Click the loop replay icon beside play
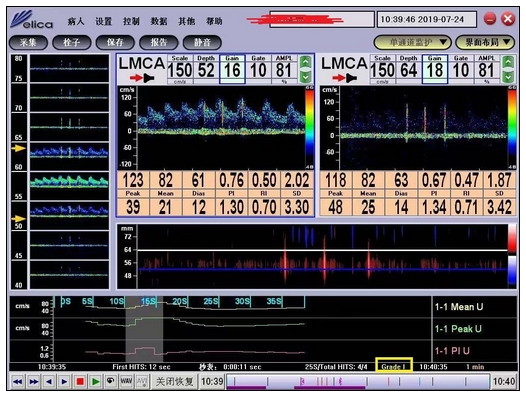 click(x=111, y=382)
